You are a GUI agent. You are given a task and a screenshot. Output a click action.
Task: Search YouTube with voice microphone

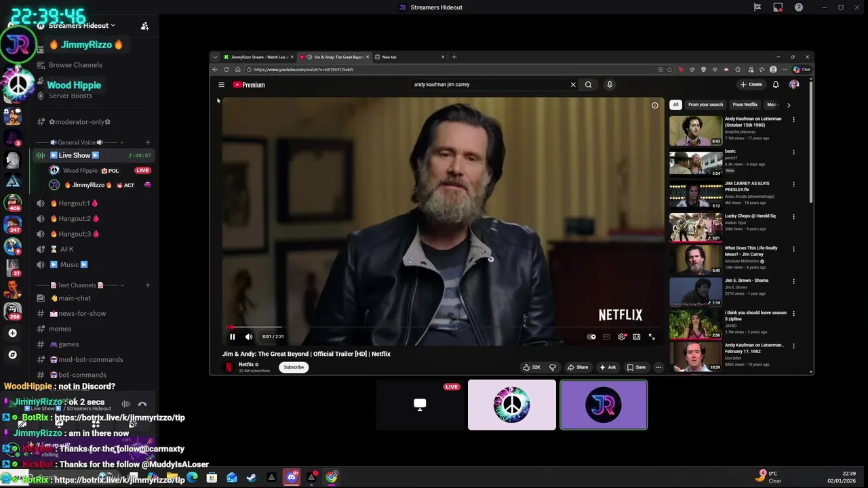[610, 85]
